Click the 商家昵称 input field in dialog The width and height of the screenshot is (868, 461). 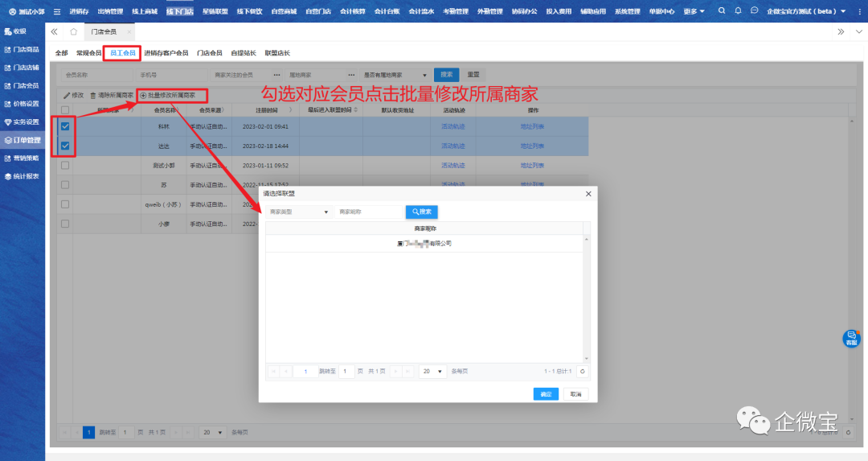(x=368, y=212)
